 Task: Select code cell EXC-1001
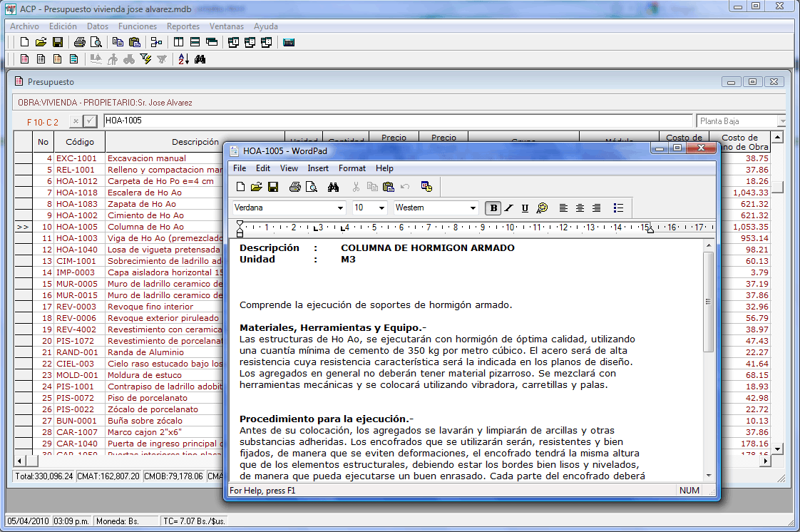(x=80, y=158)
